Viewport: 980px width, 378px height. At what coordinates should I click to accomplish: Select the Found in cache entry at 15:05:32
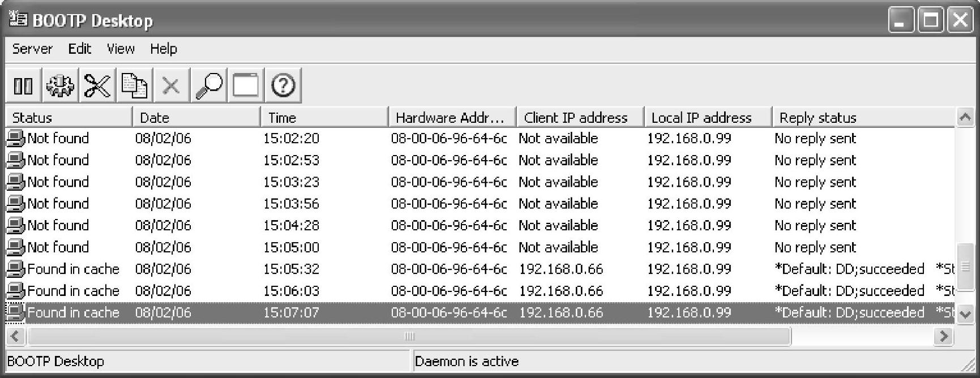click(73, 269)
